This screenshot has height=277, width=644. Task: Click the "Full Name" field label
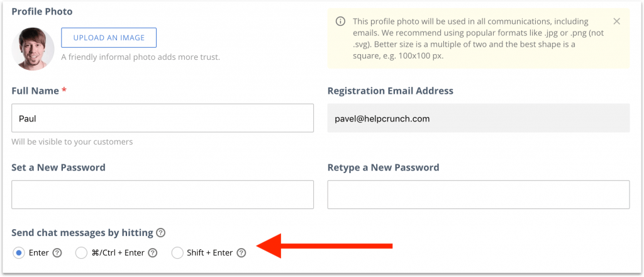(x=35, y=91)
